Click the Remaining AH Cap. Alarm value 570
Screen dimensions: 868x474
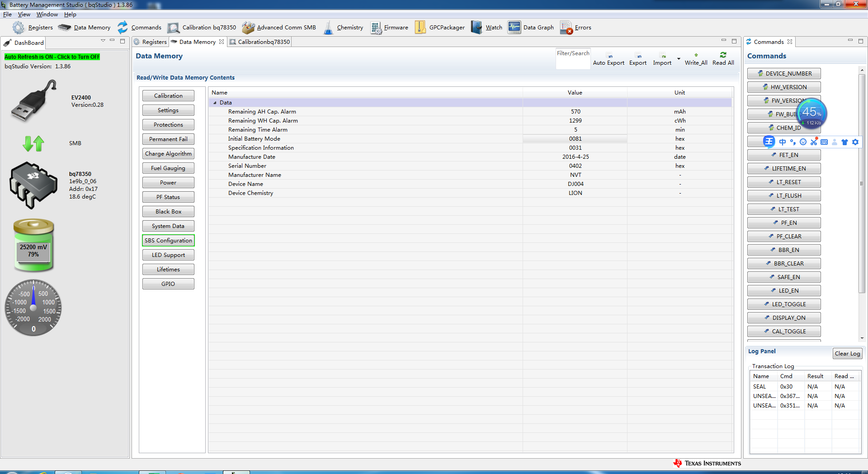[575, 112]
